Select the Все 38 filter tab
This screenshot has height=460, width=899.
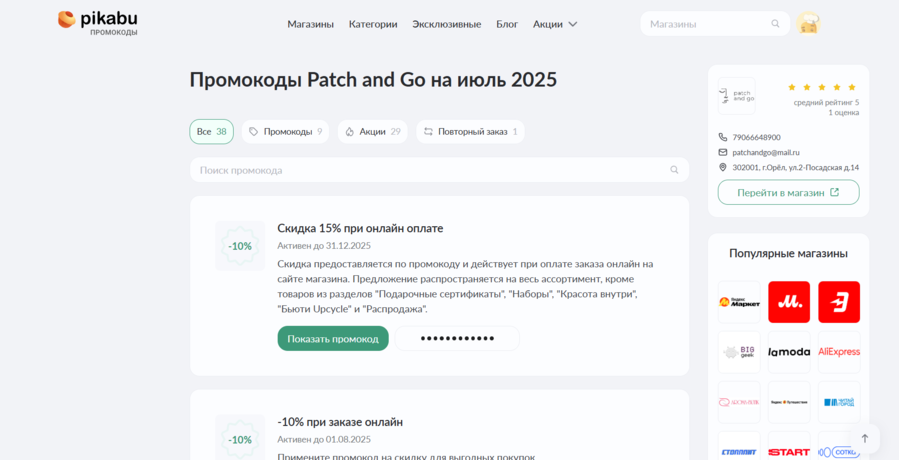[212, 131]
